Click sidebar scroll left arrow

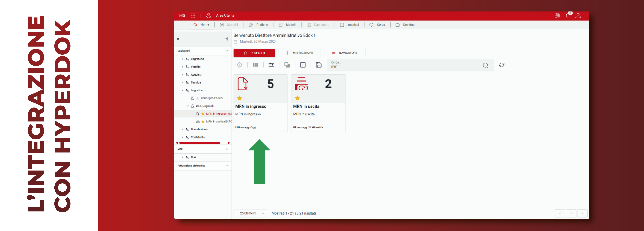(177, 143)
